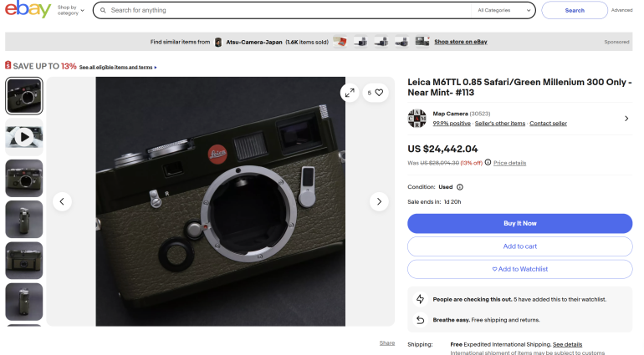Click the Buy It Now button

(x=519, y=223)
